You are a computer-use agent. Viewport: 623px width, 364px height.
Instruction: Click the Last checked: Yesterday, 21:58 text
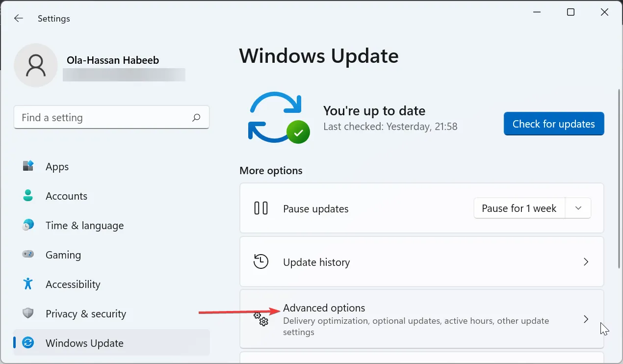pos(390,127)
